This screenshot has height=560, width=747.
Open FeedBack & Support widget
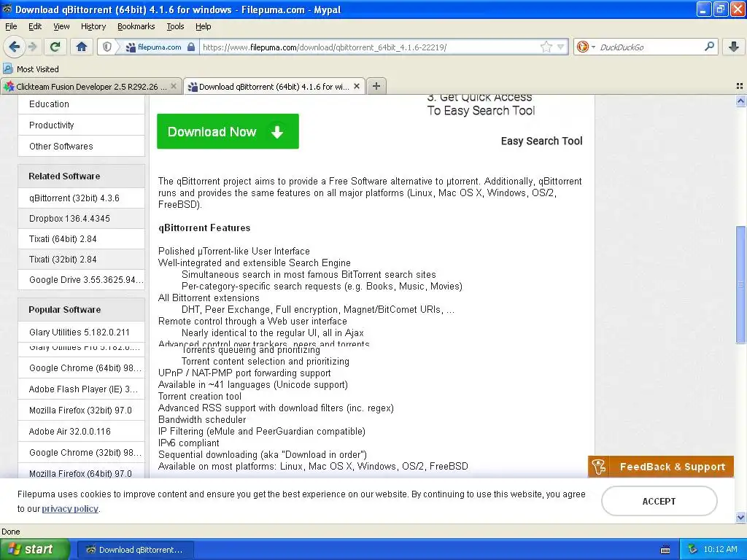[x=661, y=467]
